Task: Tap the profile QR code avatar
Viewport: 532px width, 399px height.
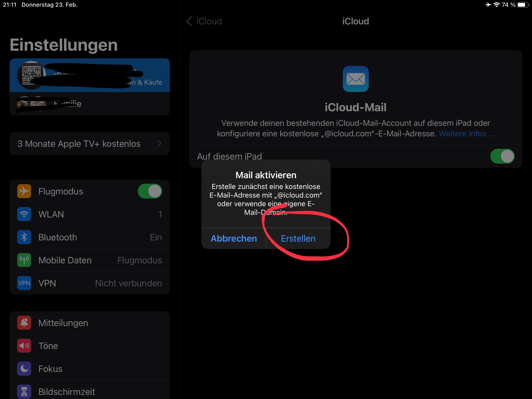Action: (x=32, y=75)
